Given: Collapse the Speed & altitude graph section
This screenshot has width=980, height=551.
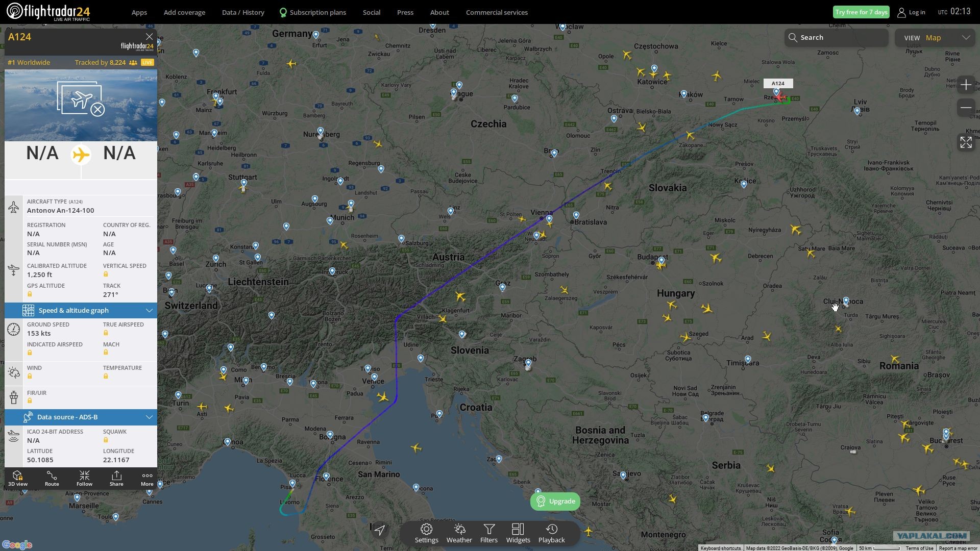Looking at the screenshot, I should [x=149, y=310].
